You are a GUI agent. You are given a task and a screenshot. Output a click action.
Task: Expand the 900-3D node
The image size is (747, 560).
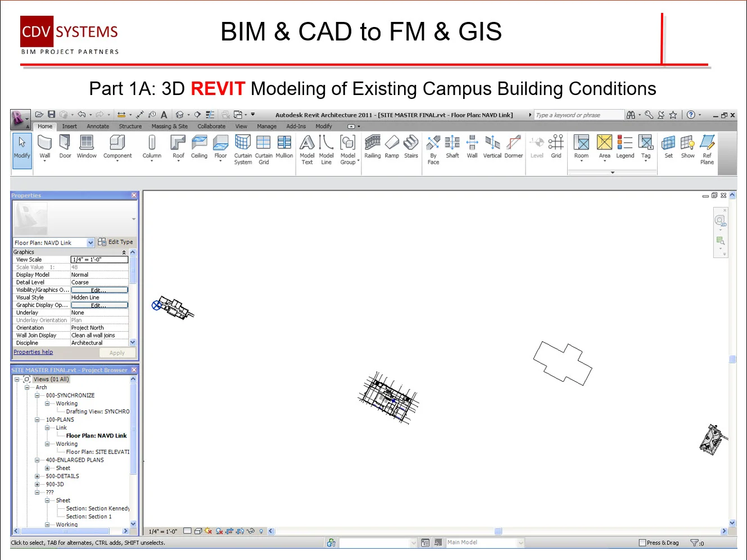click(x=37, y=484)
